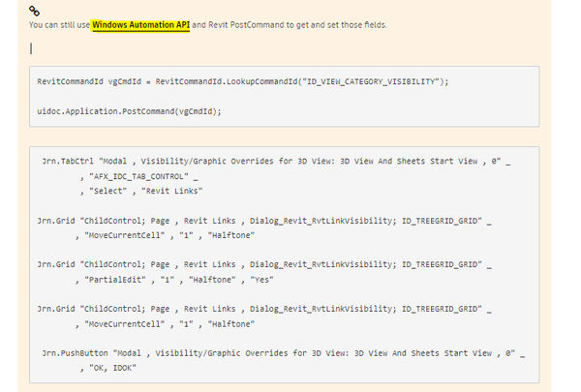Click the uidoc.Application.PostCommand code line
The image size is (581, 392).
(129, 112)
